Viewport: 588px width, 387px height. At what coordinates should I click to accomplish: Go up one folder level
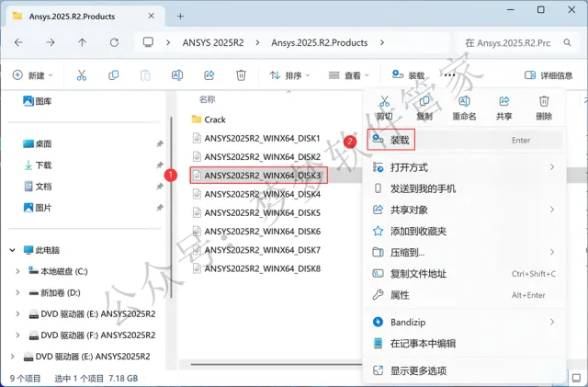point(82,42)
